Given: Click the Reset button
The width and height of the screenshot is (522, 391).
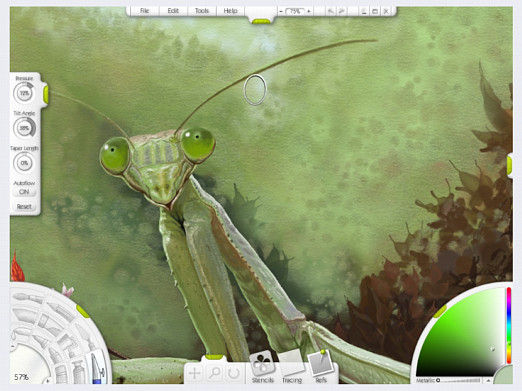Looking at the screenshot, I should coord(24,207).
